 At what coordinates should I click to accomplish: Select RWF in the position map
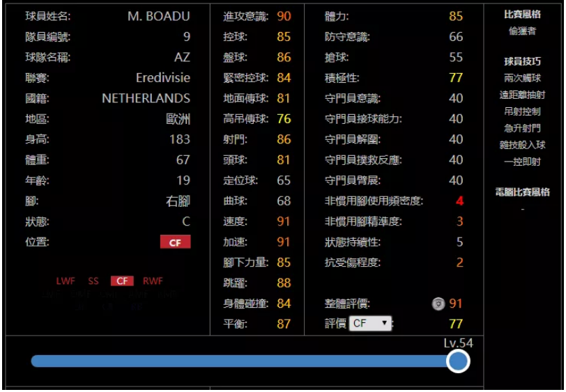153,281
